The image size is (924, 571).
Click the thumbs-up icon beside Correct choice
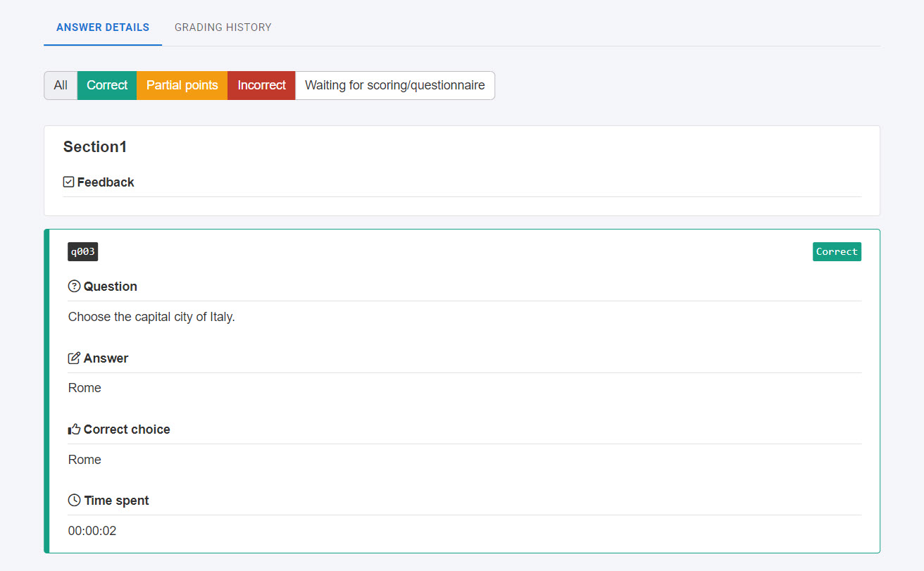pos(74,429)
